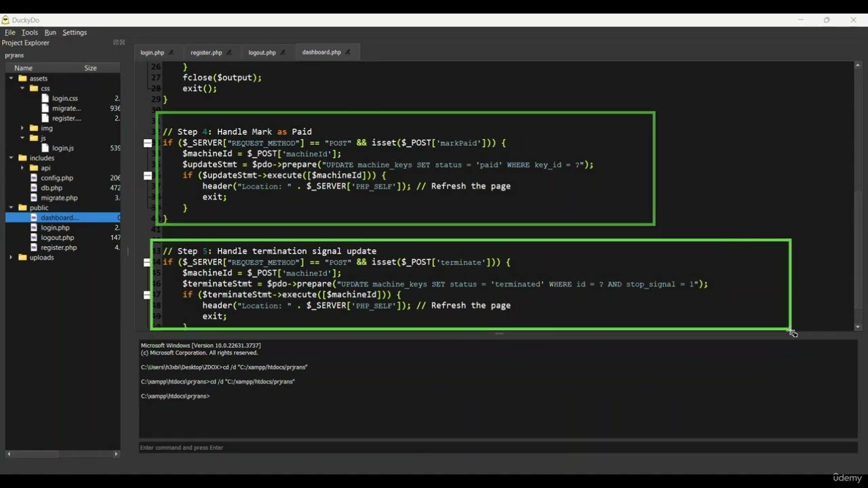The height and width of the screenshot is (488, 868).
Task: Click the css folder icon
Action: point(34,88)
